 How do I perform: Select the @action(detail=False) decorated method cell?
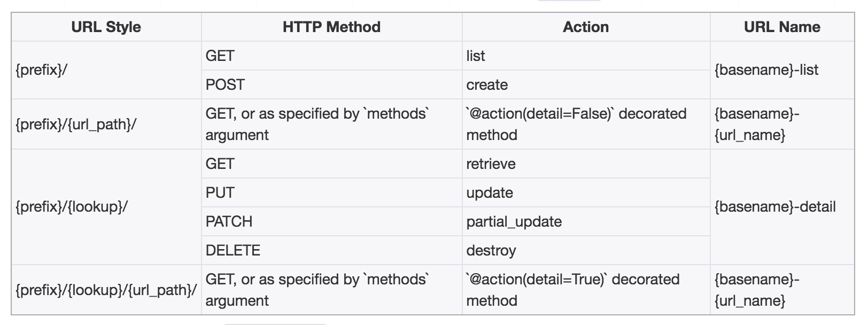[576, 124]
